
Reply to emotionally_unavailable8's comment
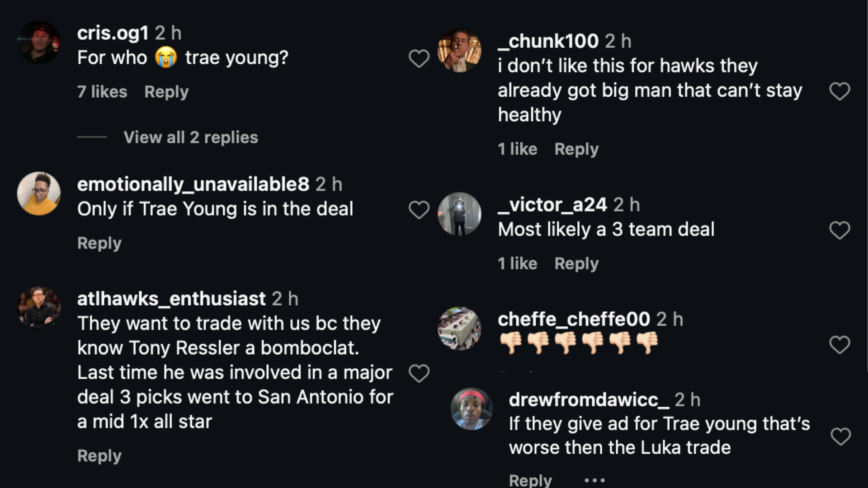[99, 243]
